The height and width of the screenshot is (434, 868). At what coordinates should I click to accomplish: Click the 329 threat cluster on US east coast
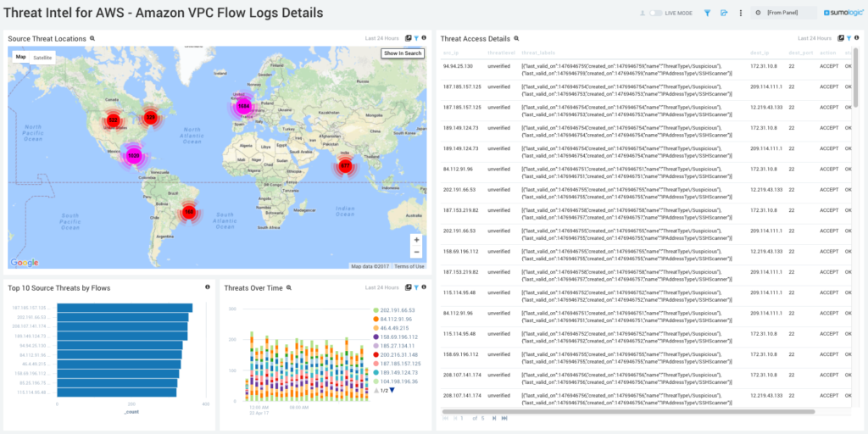click(151, 117)
